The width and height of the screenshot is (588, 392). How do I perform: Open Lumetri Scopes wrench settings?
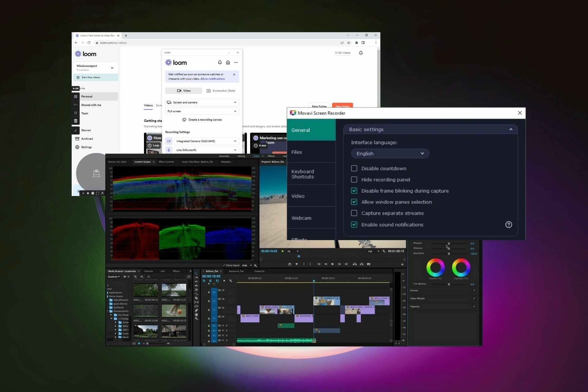[x=255, y=266]
